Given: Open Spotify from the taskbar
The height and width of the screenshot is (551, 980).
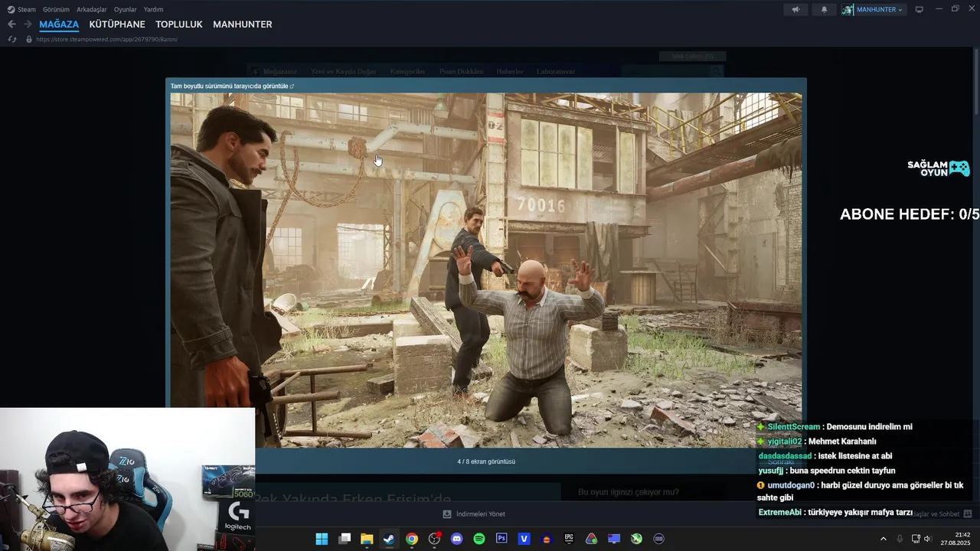Looking at the screenshot, I should click(479, 539).
